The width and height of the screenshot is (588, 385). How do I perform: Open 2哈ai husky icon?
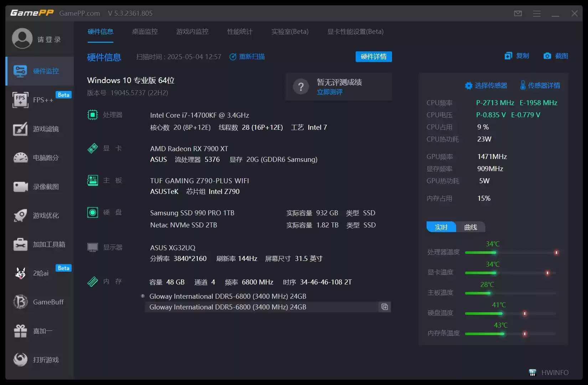coord(20,273)
